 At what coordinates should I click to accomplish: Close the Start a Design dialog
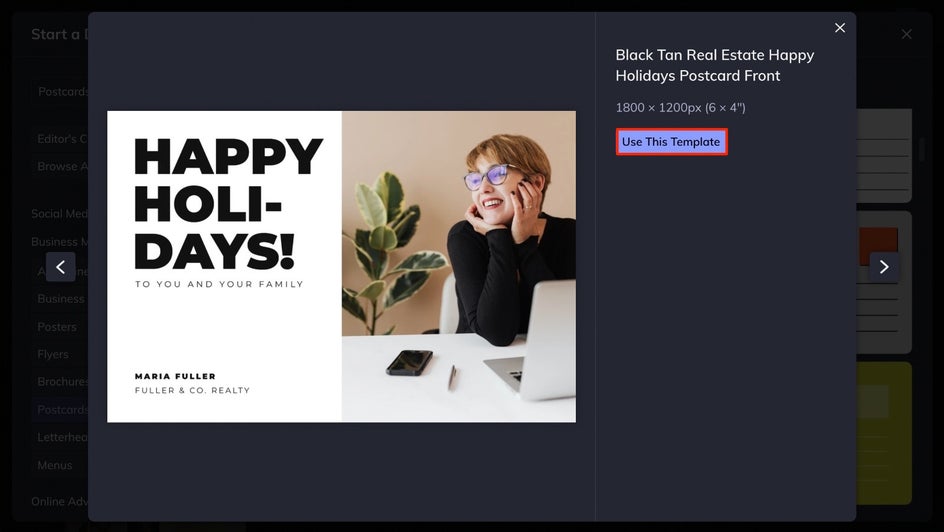click(x=906, y=34)
